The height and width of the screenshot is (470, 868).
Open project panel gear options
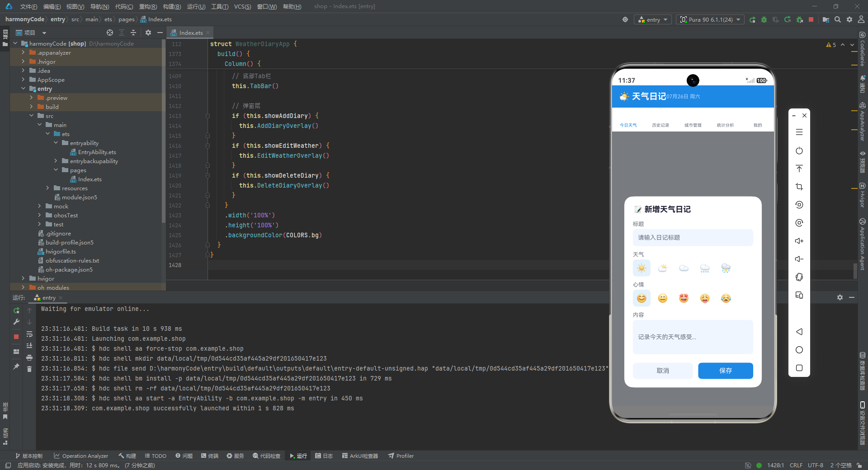148,33
